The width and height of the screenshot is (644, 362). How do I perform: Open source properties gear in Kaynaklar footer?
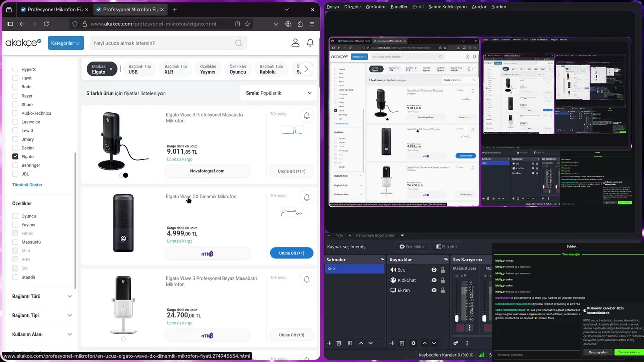point(413,343)
